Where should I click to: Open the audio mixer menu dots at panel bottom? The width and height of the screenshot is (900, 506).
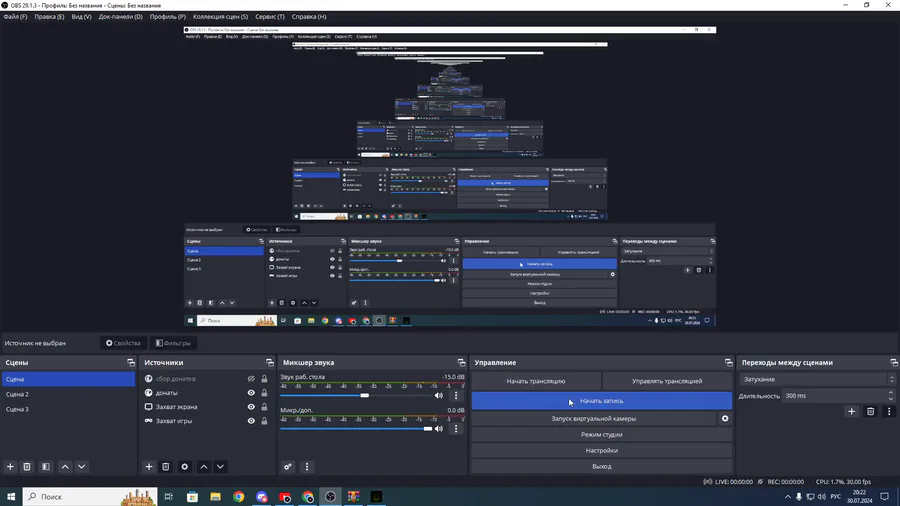coord(307,466)
